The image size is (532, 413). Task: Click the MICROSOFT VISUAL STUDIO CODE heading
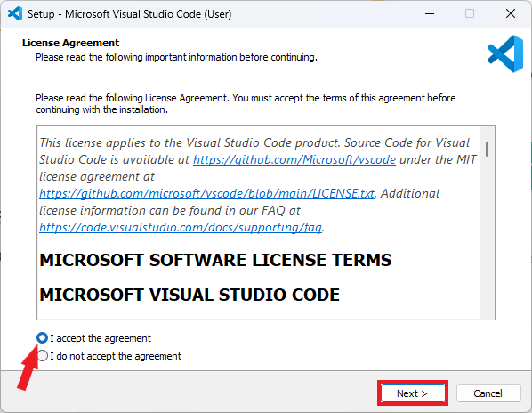(x=189, y=295)
